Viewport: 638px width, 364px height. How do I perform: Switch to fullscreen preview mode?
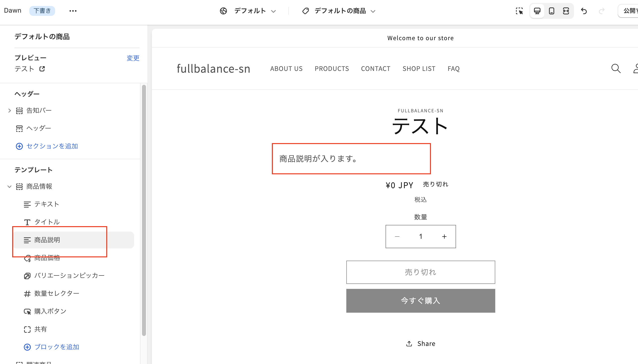[x=566, y=11]
